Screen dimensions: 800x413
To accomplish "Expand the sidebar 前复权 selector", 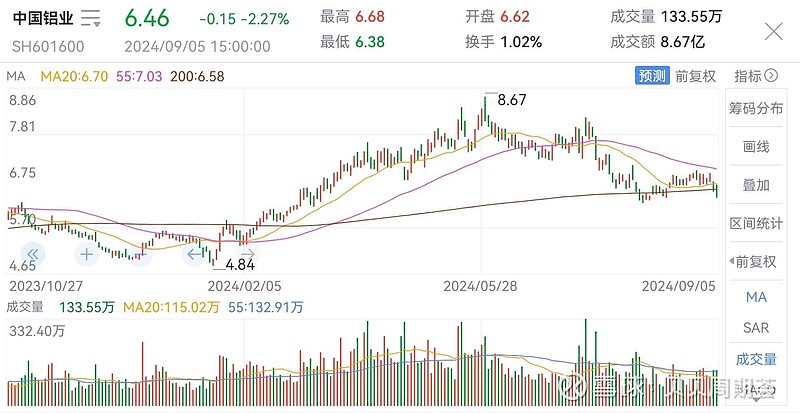I will tap(753, 262).
